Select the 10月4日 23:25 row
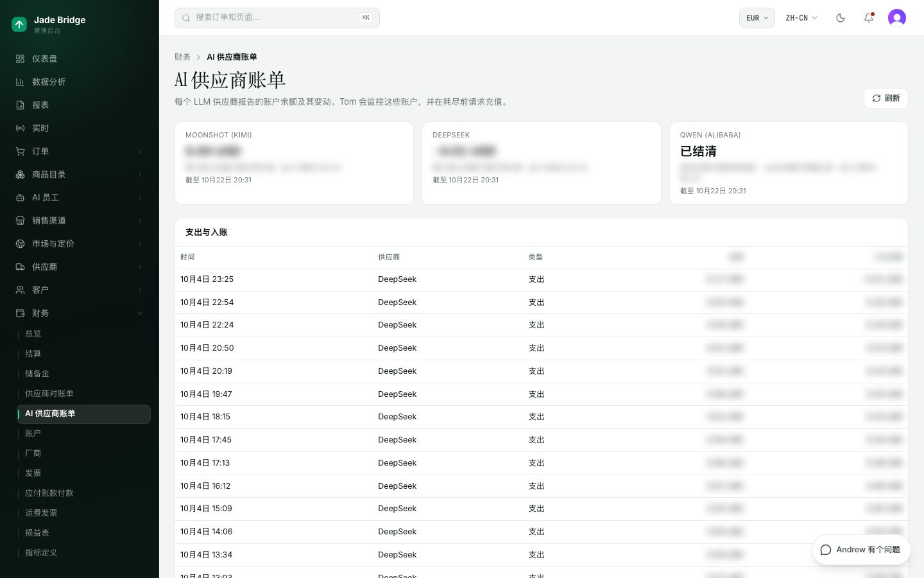This screenshot has width=924, height=578. point(542,279)
